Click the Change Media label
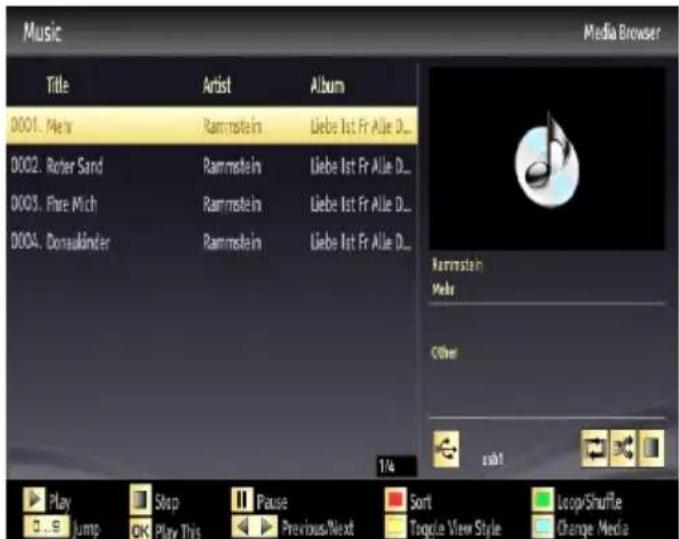The image size is (679, 539). coord(592,528)
